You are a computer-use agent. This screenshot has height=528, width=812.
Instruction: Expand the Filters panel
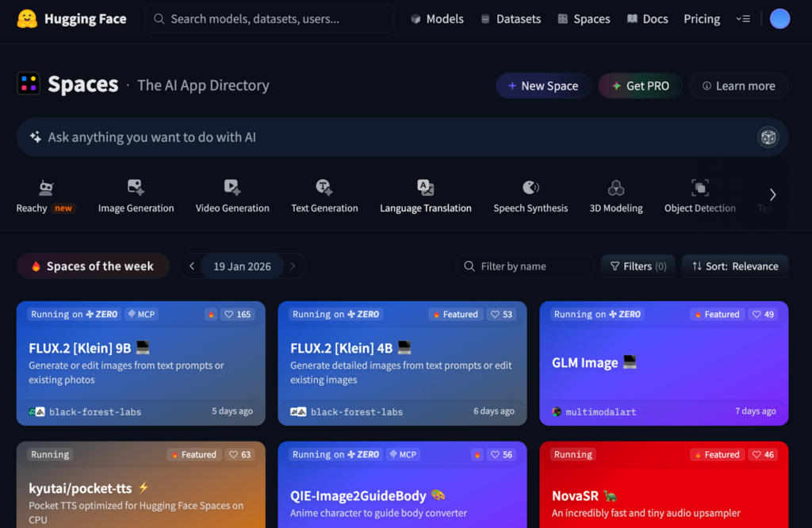click(638, 266)
